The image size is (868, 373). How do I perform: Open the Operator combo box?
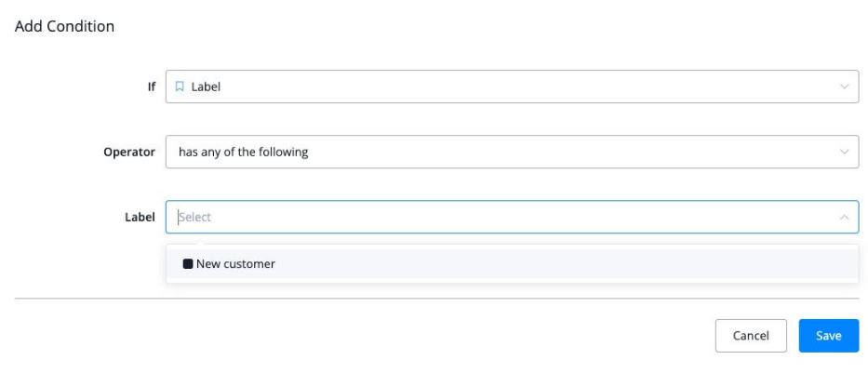(x=512, y=152)
